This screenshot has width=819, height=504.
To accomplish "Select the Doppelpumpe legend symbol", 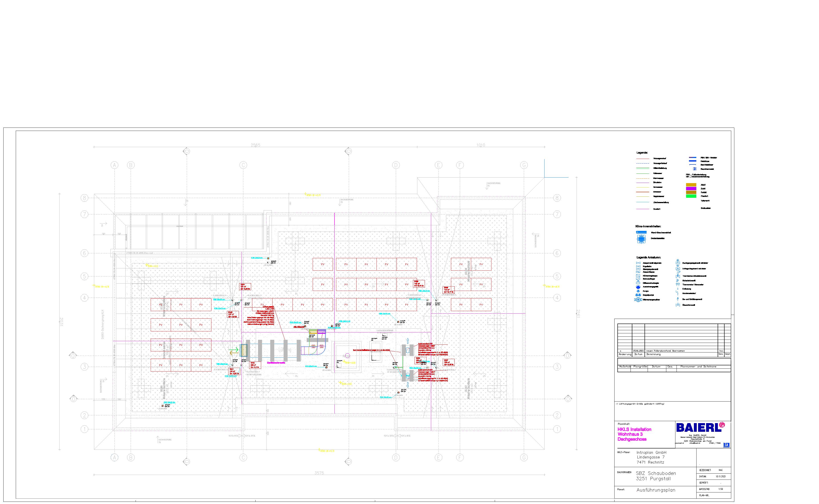I will point(638,295).
